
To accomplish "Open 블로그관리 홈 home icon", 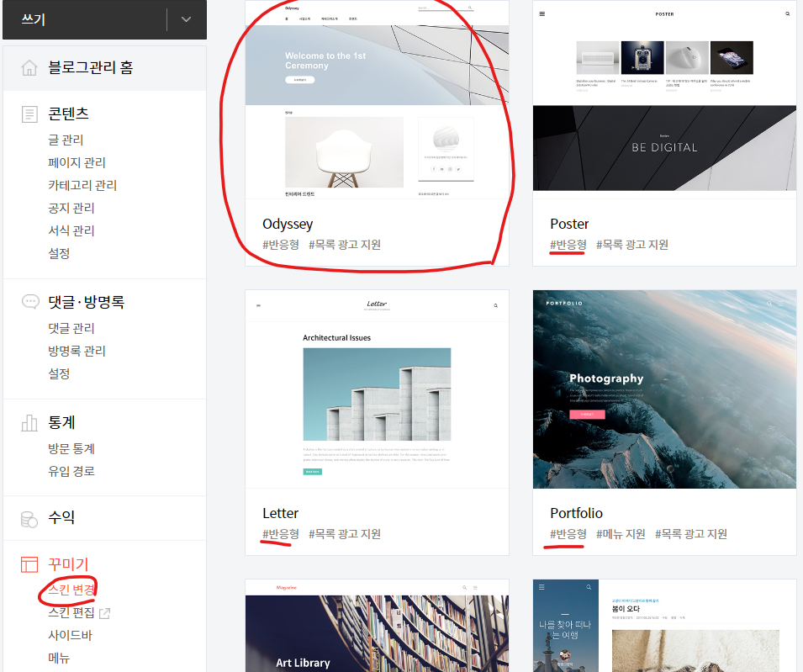I will (x=29, y=67).
